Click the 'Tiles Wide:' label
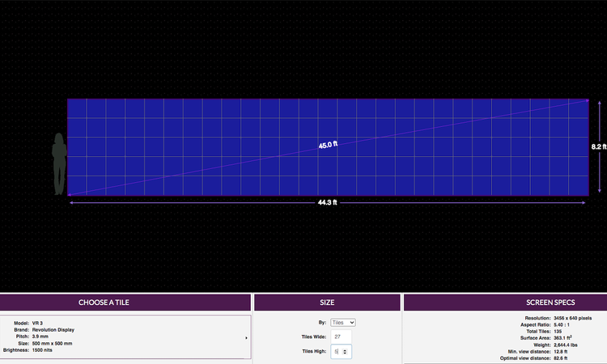Image resolution: width=607 pixels, height=364 pixels. point(314,337)
